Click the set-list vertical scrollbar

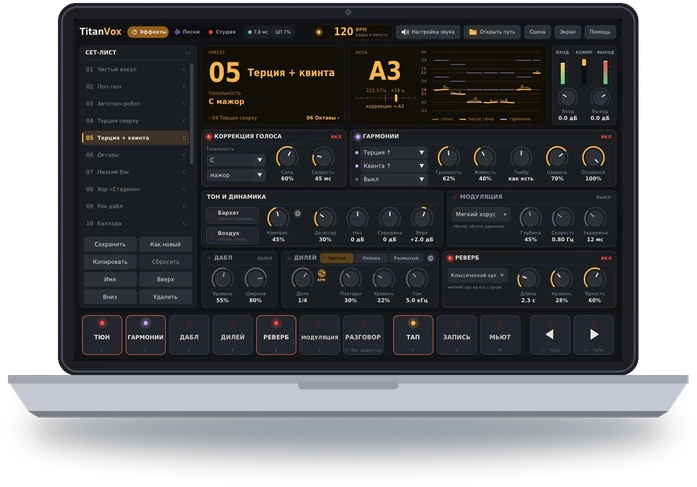point(192,113)
